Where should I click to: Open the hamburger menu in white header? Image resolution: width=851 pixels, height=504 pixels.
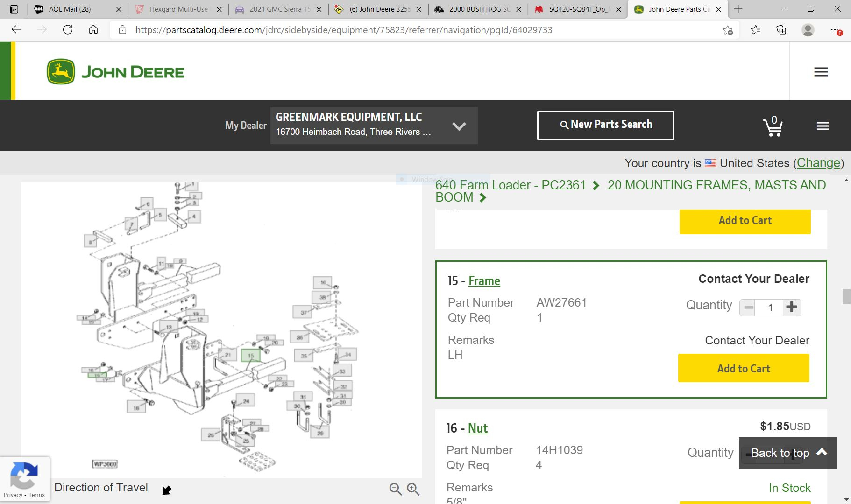(x=821, y=72)
